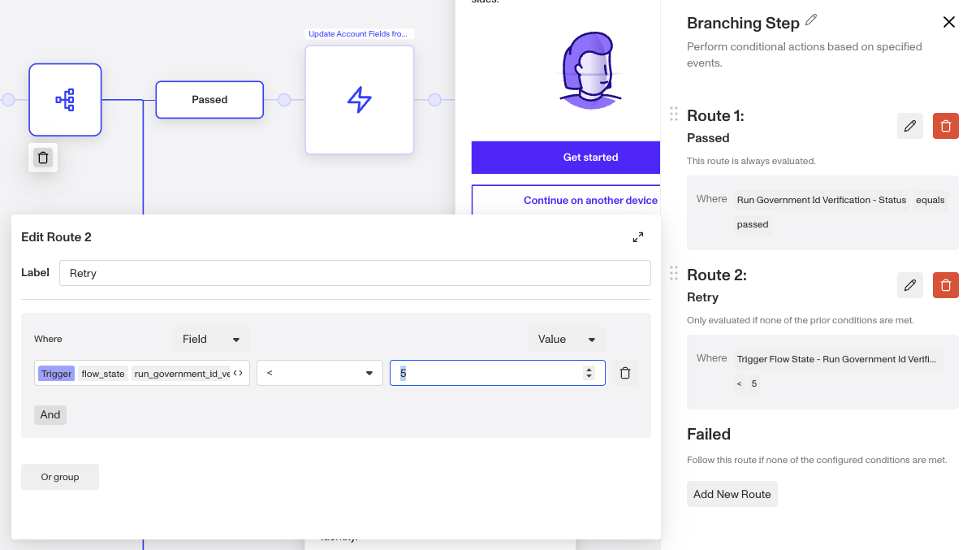The image size is (980, 550).
Task: Delete Route 1 Passed
Action: click(946, 126)
